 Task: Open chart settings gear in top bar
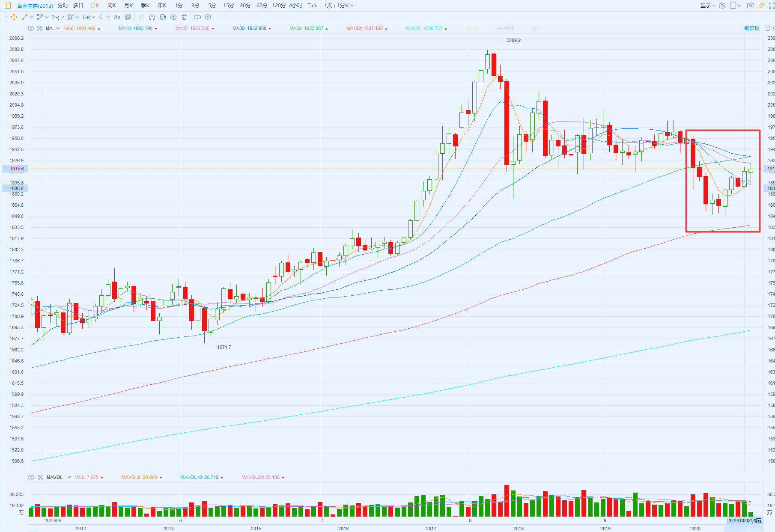722,6
